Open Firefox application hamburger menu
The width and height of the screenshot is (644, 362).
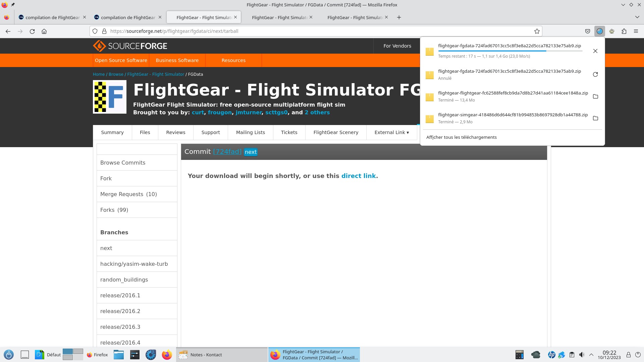636,31
